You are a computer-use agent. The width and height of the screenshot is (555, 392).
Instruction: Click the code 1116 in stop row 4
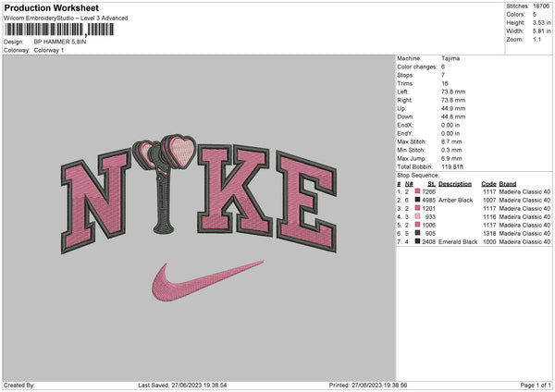tap(489, 217)
